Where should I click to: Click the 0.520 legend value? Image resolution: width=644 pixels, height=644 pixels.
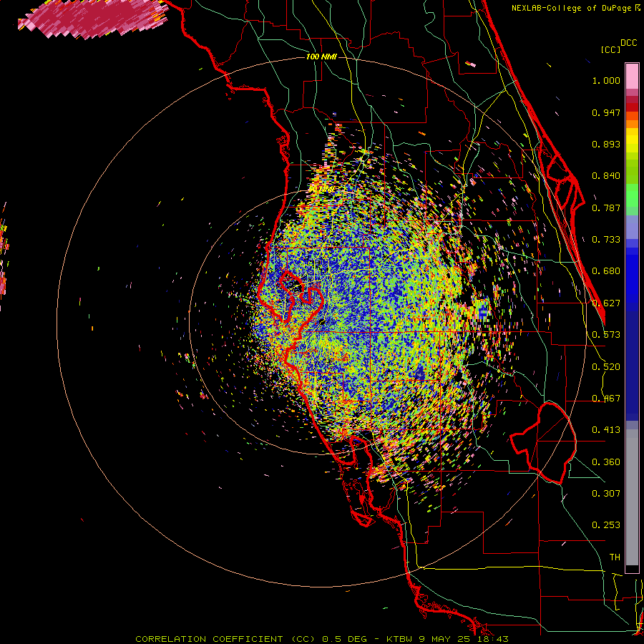tap(606, 367)
